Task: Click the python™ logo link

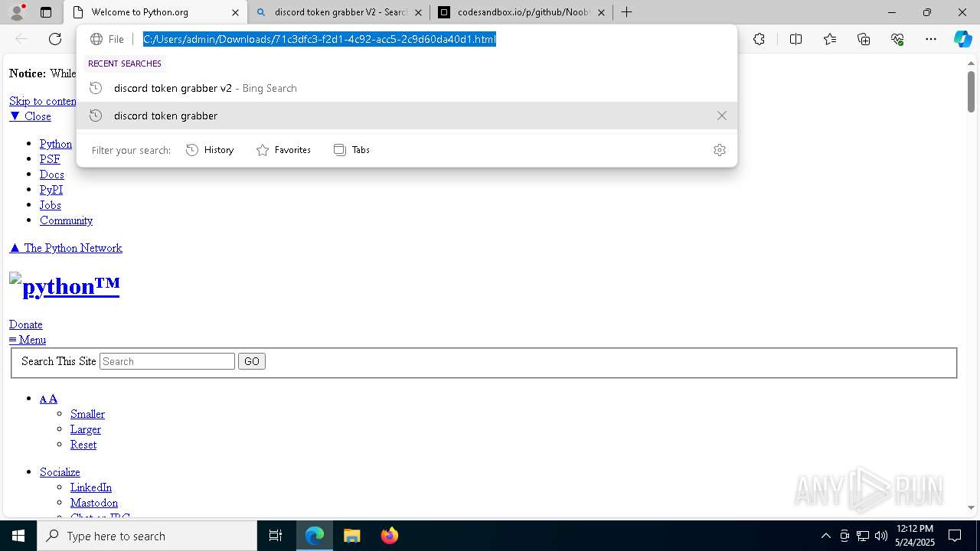Action: (64, 285)
